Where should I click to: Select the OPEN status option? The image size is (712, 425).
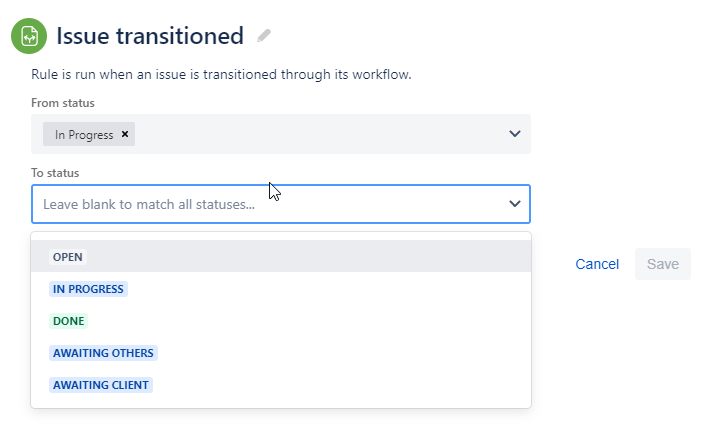tap(68, 257)
